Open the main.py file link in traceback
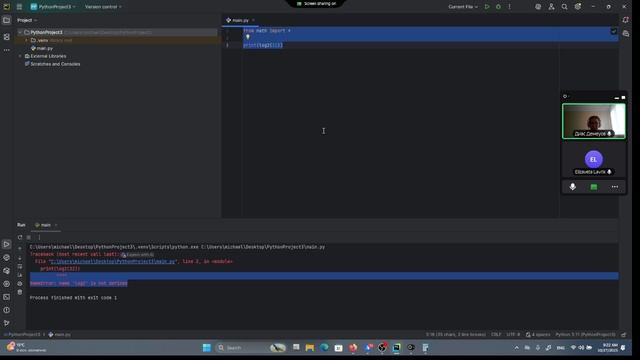Viewport: 640px width, 360px height. coord(113,261)
